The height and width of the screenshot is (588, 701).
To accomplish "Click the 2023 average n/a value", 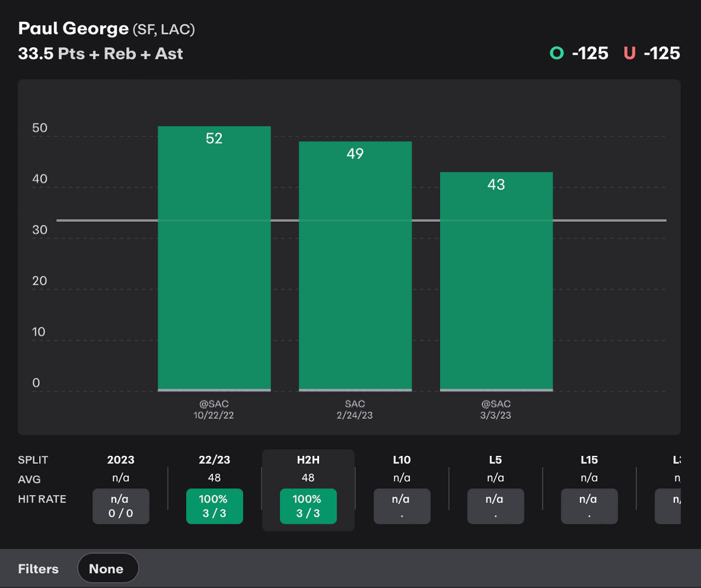I will [120, 478].
